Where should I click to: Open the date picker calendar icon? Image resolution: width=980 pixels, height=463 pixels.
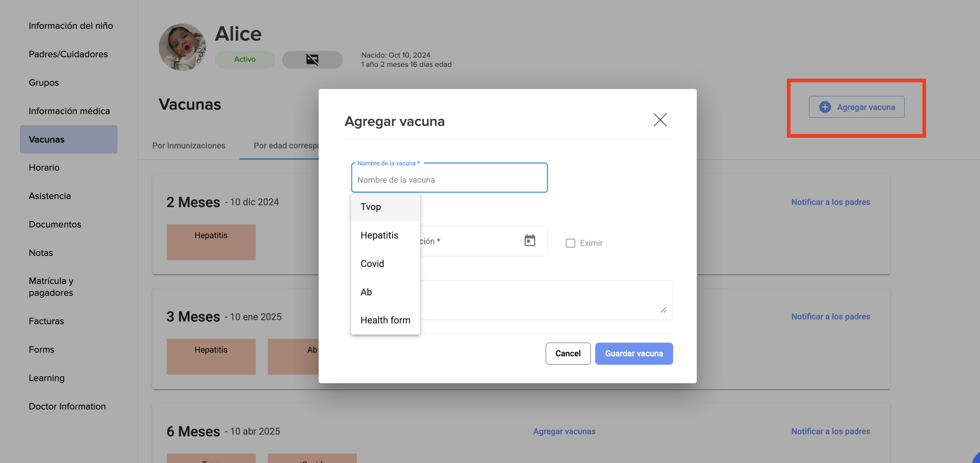pos(530,240)
